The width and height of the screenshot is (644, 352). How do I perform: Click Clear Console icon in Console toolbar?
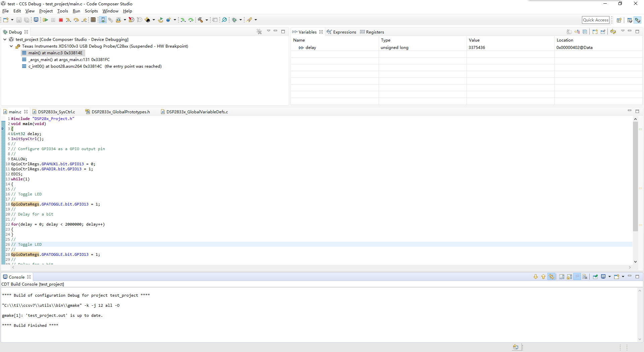[x=585, y=277]
